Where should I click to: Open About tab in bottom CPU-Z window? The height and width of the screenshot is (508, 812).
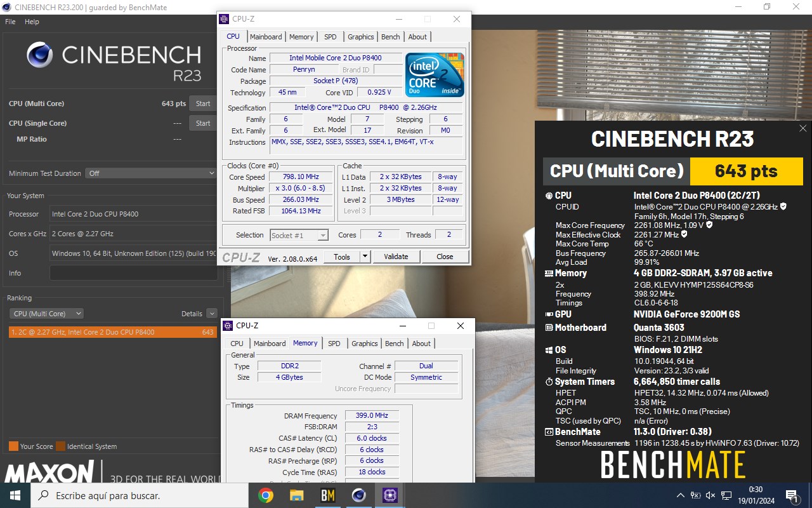tap(421, 344)
